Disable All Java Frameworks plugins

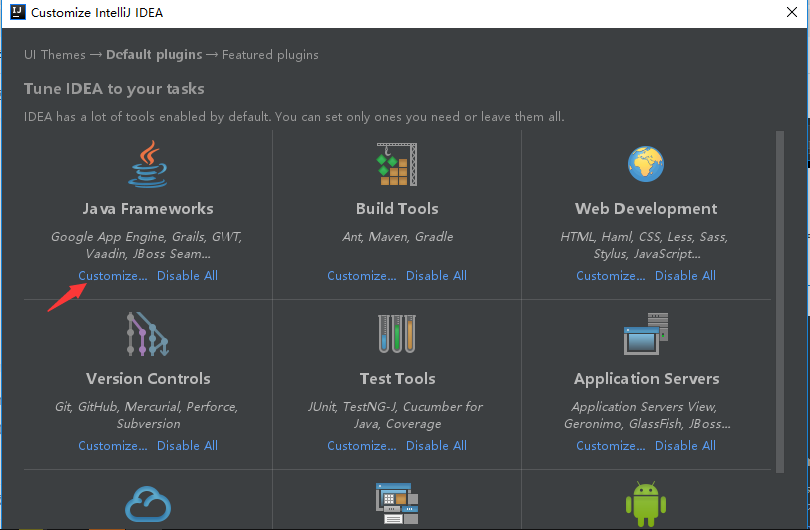[187, 276]
